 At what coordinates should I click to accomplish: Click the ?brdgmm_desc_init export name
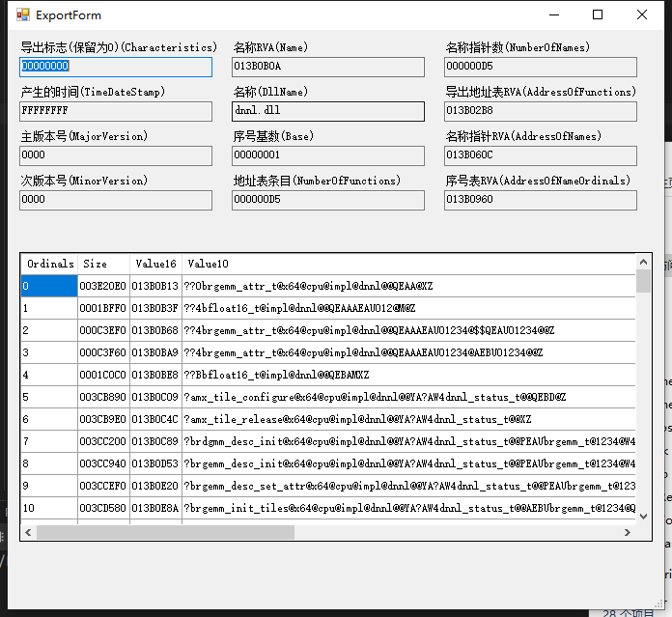tap(408, 441)
